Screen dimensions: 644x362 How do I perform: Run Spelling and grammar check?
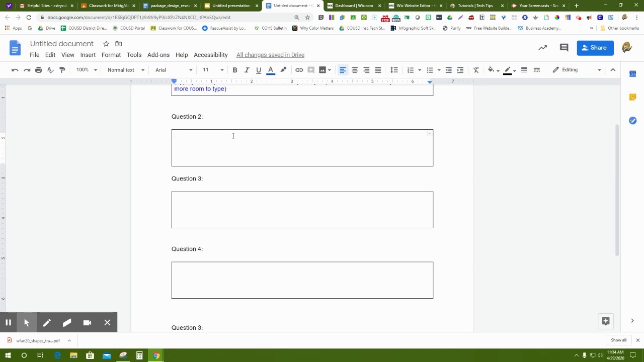click(x=50, y=70)
